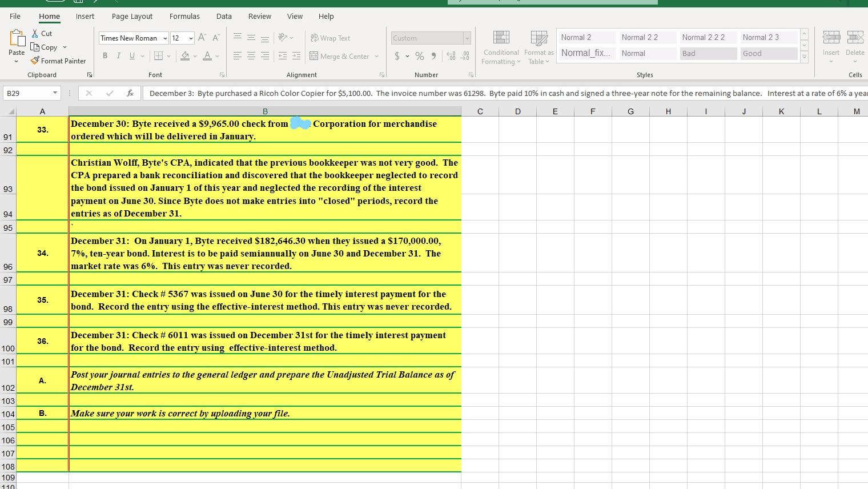This screenshot has height=489, width=868.
Task: Open Conditional Formatting options
Action: coord(500,46)
